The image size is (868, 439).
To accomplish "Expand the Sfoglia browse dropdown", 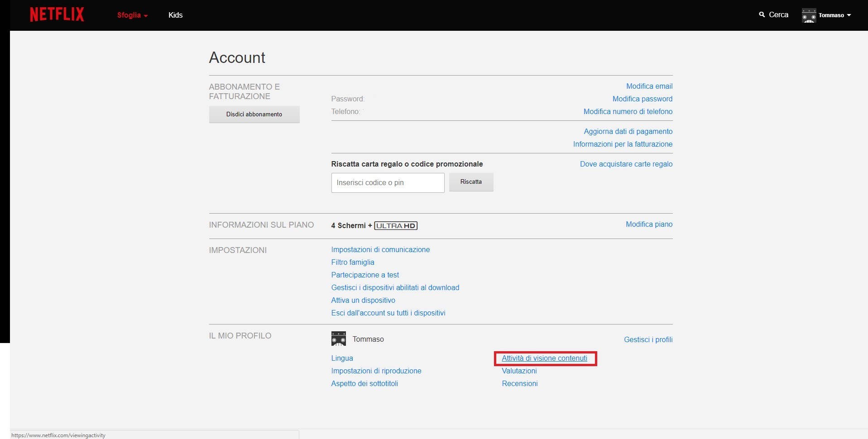I will pos(132,15).
